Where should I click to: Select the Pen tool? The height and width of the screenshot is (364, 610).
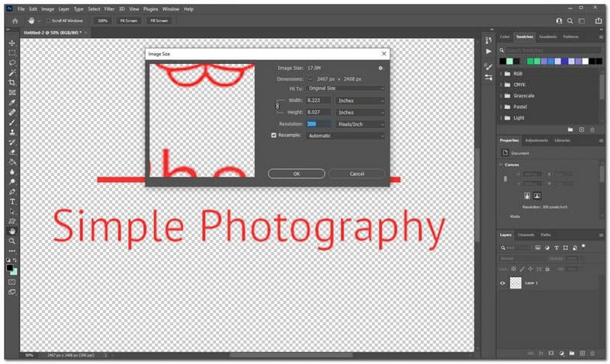(x=12, y=192)
